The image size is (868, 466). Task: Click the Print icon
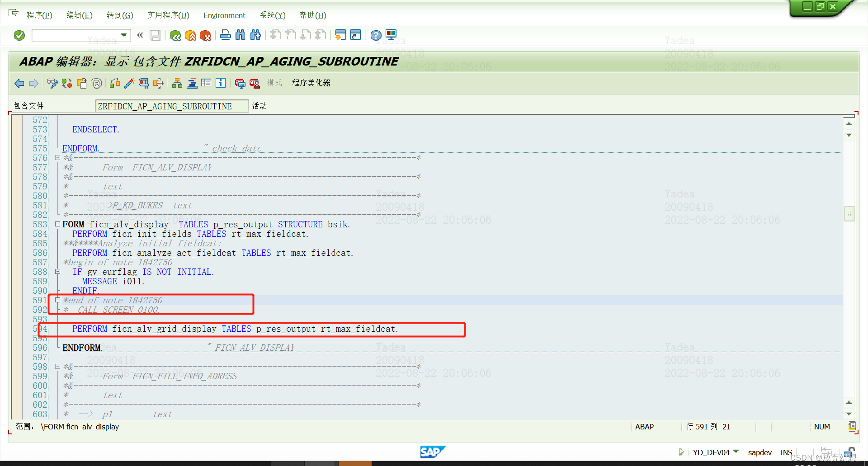[226, 35]
